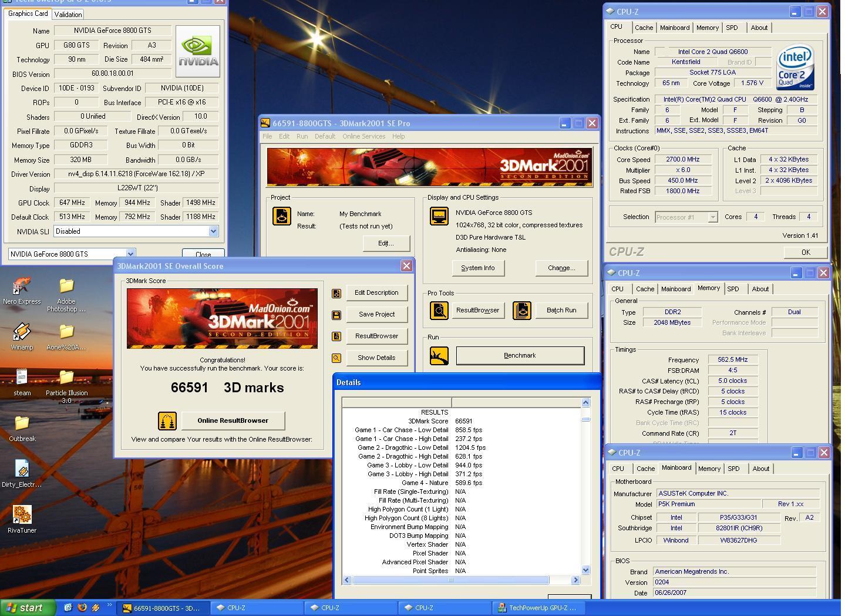Open the Help menu in 3DMark2001
This screenshot has width=845, height=616.
click(x=398, y=136)
